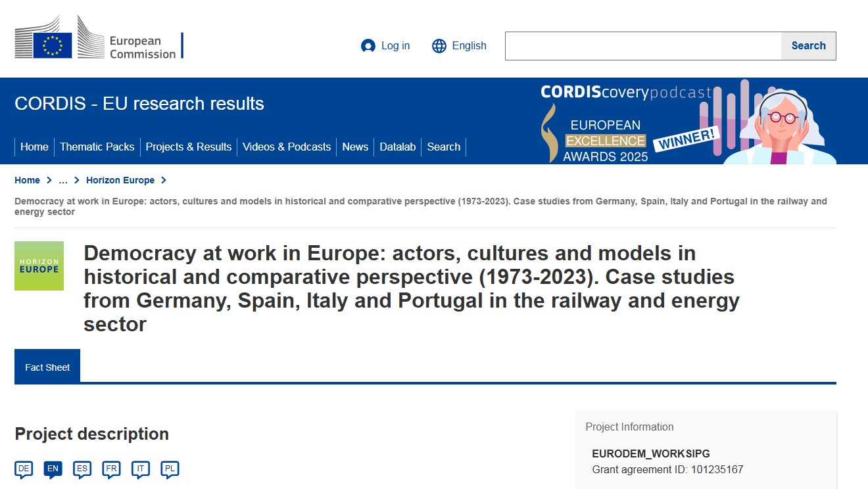Click inside the site search input field
868x489 pixels.
click(641, 45)
